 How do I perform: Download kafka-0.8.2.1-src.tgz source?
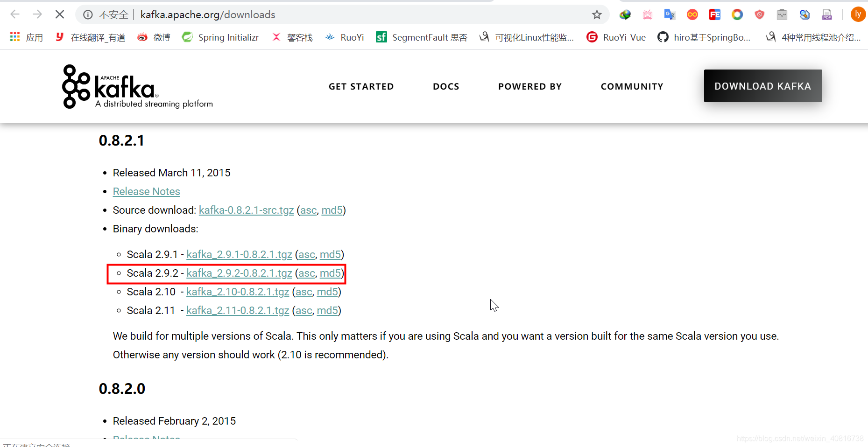[x=247, y=210]
